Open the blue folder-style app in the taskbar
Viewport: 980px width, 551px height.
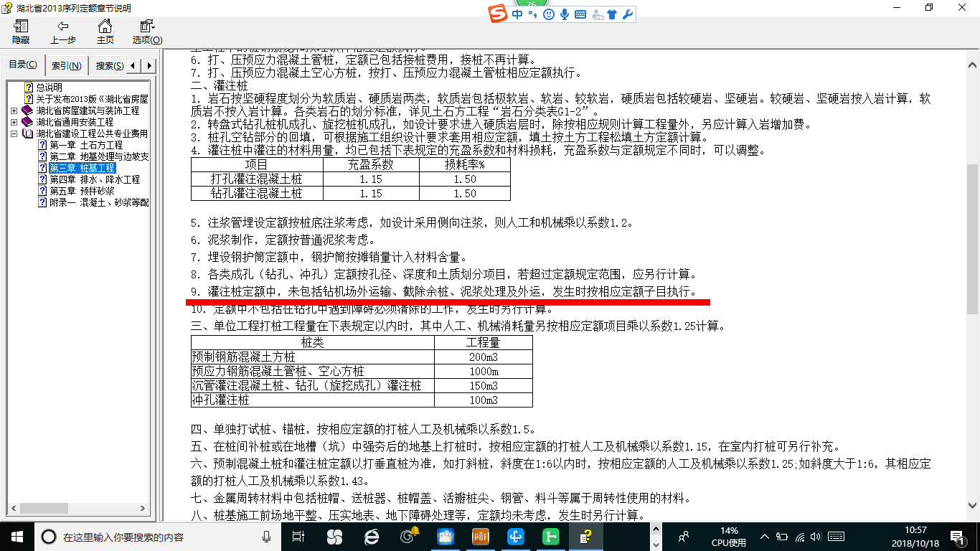[x=445, y=536]
